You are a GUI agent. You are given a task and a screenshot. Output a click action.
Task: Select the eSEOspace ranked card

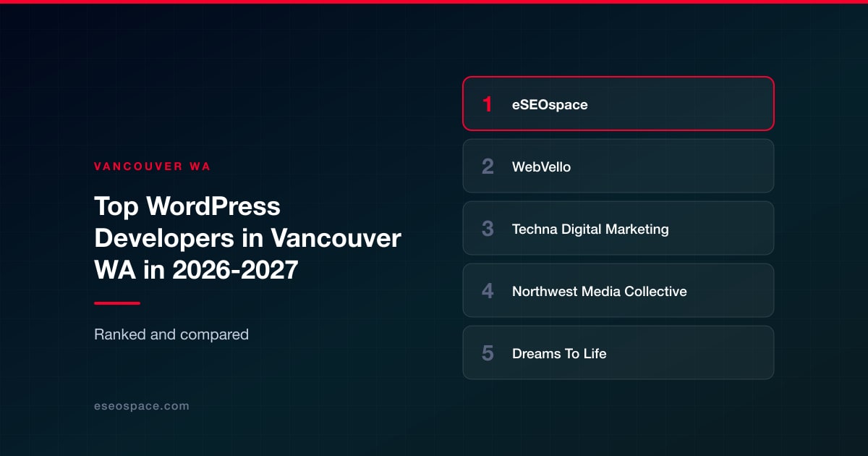[618, 104]
